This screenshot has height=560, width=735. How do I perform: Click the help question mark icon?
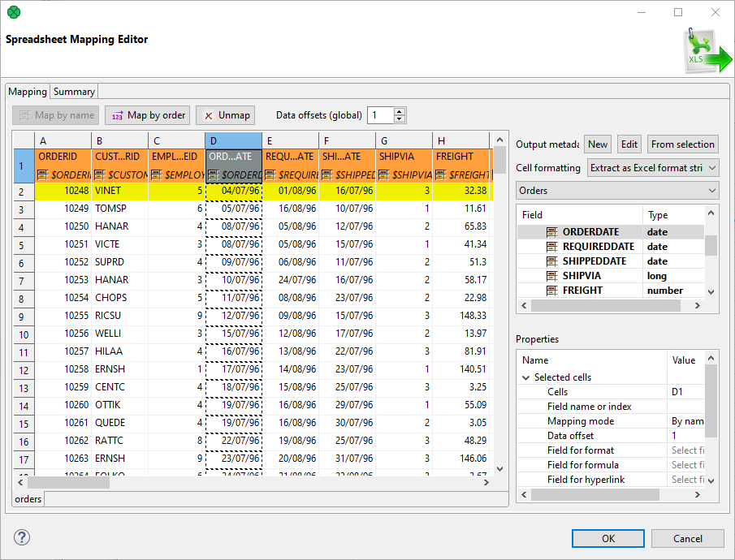[21, 538]
